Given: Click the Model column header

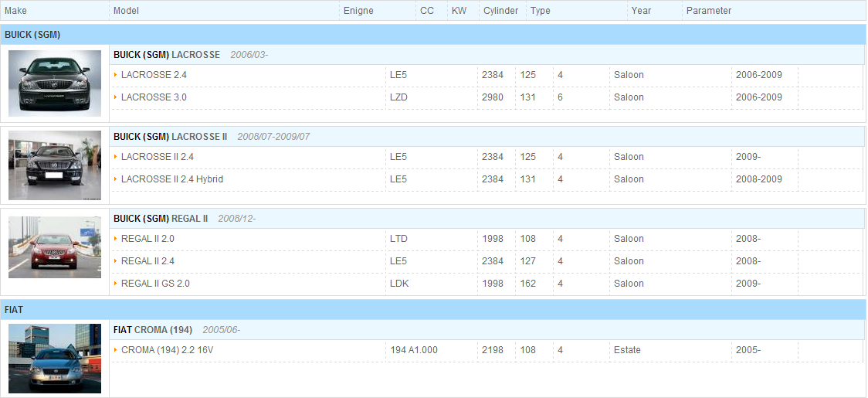Looking at the screenshot, I should click(x=126, y=11).
